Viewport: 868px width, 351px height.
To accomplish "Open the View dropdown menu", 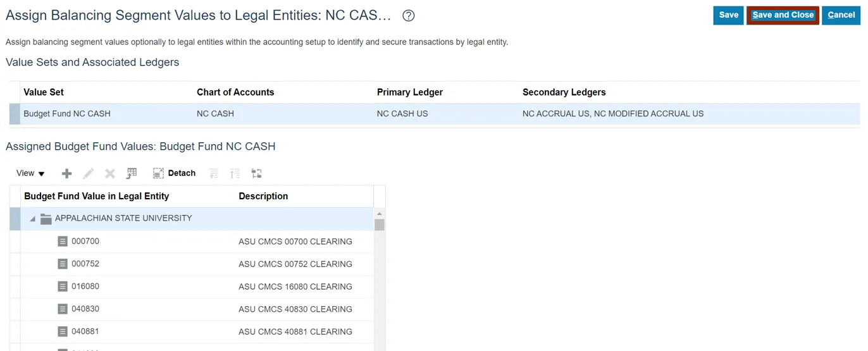I will point(30,173).
